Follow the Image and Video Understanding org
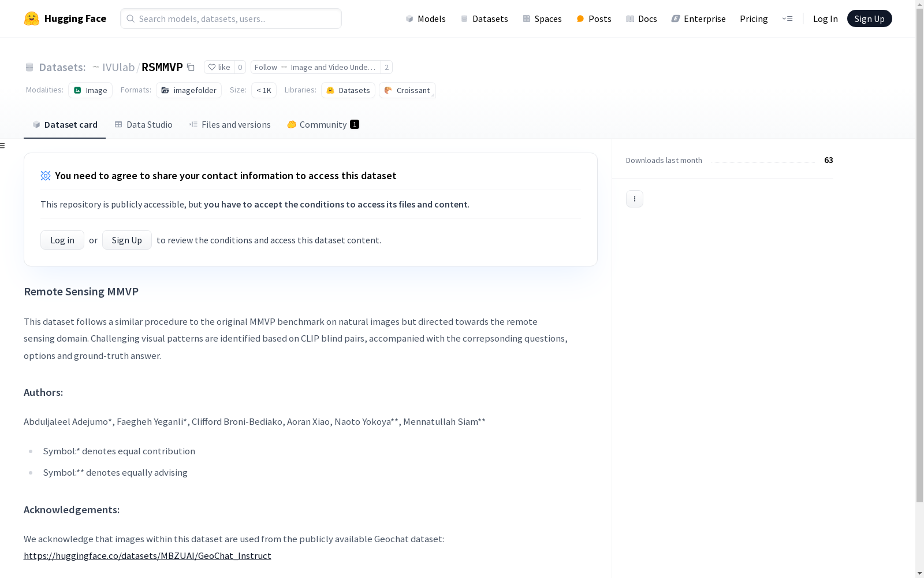The height and width of the screenshot is (578, 924). (x=266, y=67)
